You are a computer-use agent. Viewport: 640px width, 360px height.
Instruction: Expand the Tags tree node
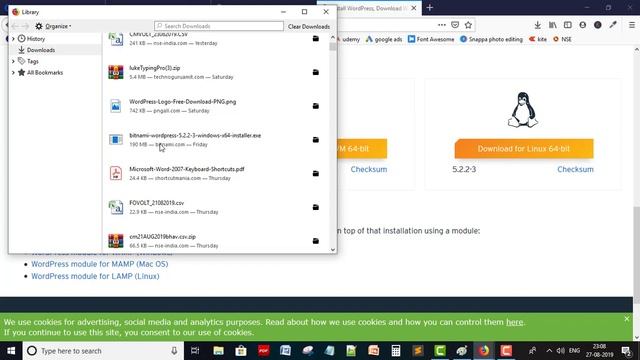click(x=13, y=61)
